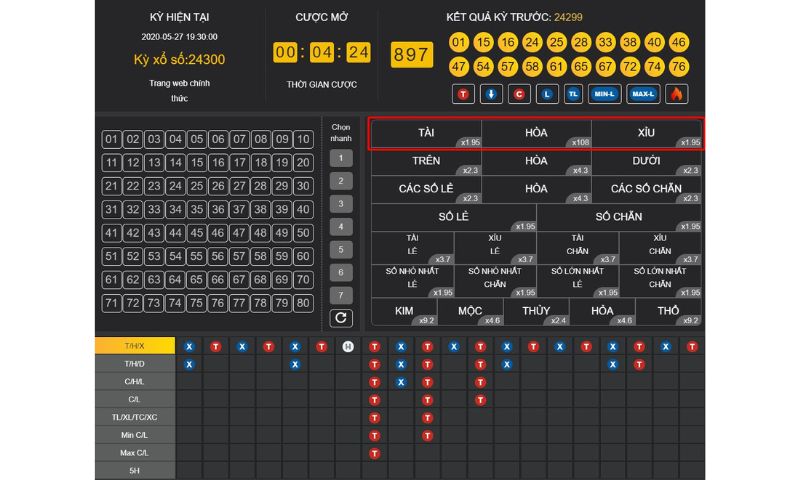Quick-pick 7 numbers in Chọn nhanh

pos(341,295)
